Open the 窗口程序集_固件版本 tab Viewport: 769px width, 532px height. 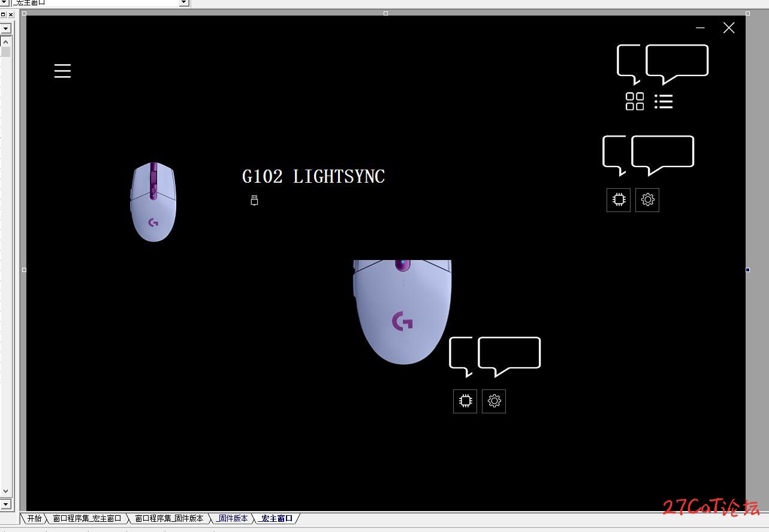tap(169, 518)
